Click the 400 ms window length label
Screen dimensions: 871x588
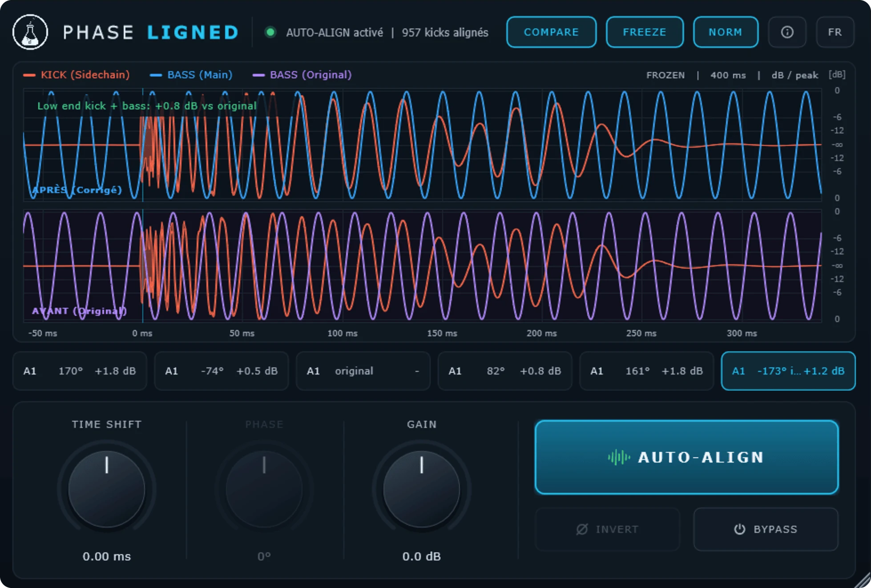[728, 75]
